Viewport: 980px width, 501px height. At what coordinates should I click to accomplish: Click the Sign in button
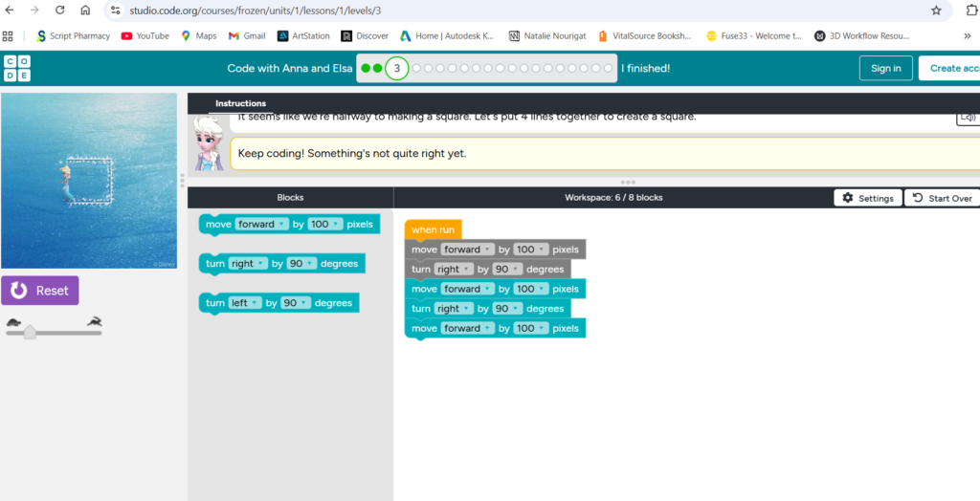coord(885,68)
